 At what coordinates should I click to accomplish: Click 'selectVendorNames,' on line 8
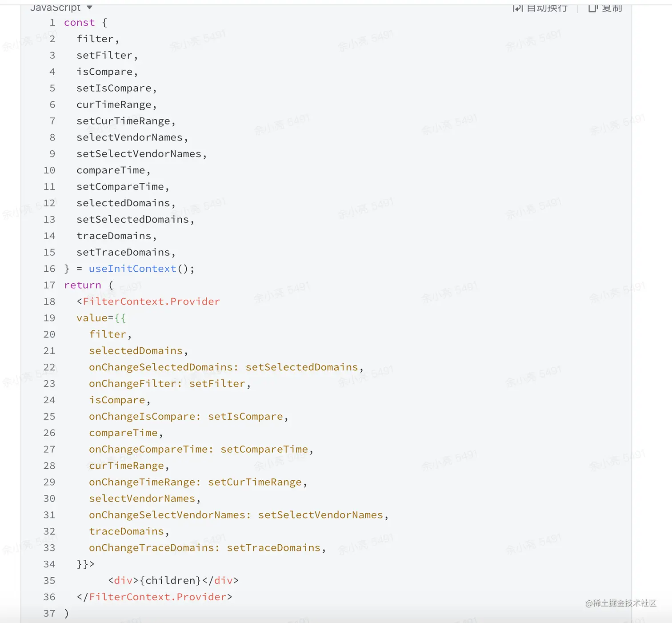(x=132, y=138)
